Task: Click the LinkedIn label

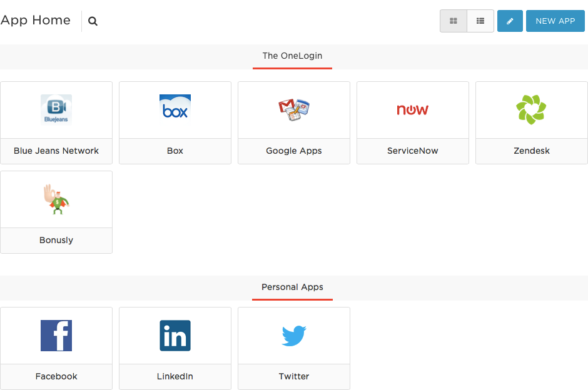Action: coord(175,376)
